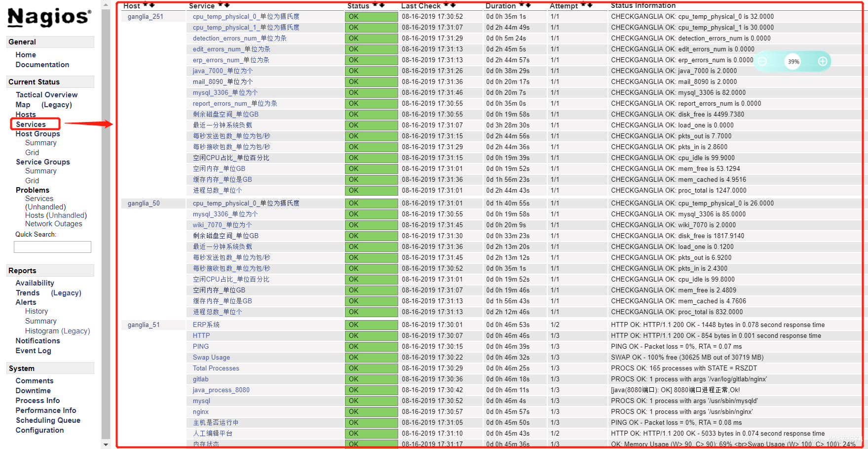Image resolution: width=868 pixels, height=449 pixels.
Task: Open Service Groups Summary
Action: [x=41, y=171]
